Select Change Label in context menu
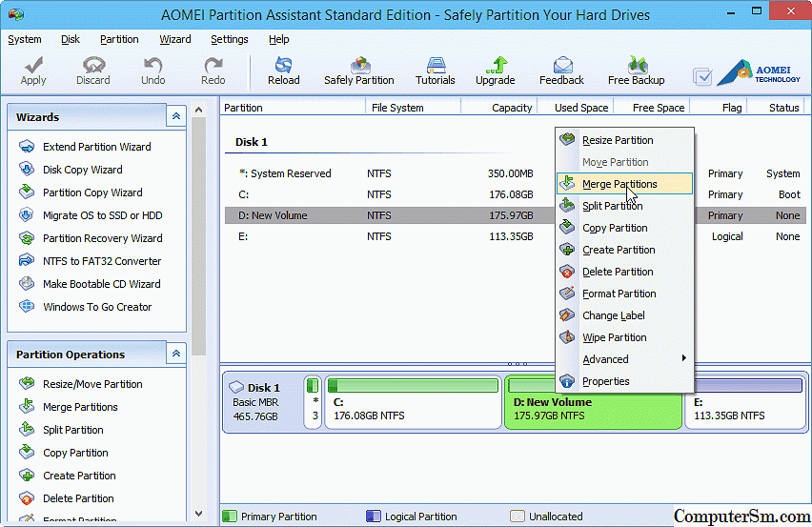Image resolution: width=812 pixels, height=527 pixels. pyautogui.click(x=625, y=315)
